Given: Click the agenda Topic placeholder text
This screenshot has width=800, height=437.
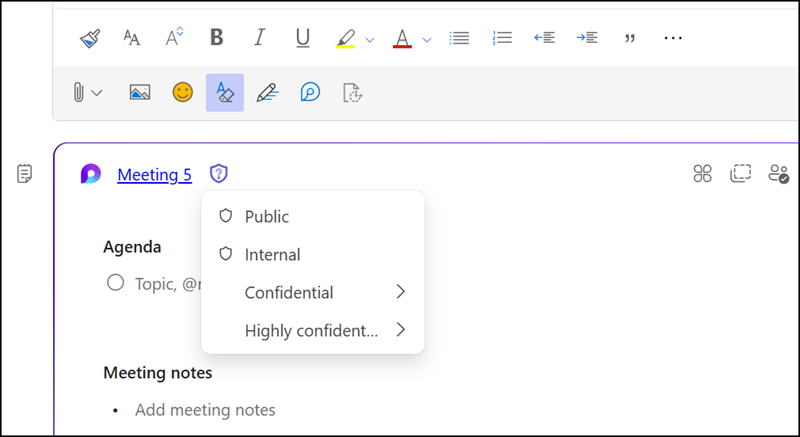Looking at the screenshot, I should pos(168,284).
